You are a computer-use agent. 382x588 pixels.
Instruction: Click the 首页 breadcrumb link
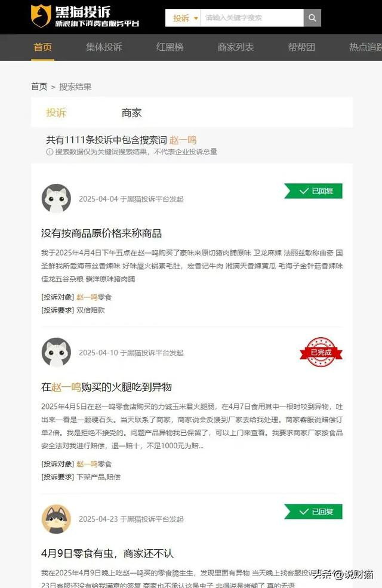coord(39,87)
